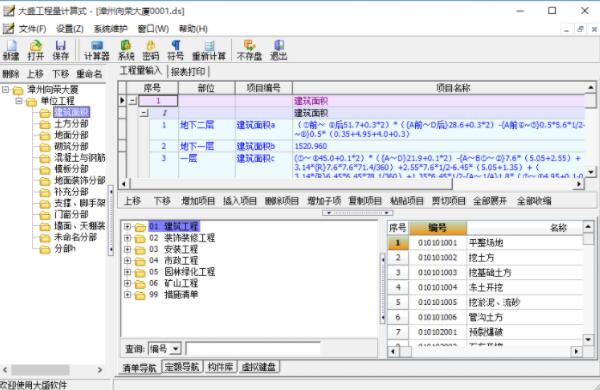Viewport: 600px width, 390px height.
Task: Click the 打开 toolbar icon
Action: (x=36, y=50)
